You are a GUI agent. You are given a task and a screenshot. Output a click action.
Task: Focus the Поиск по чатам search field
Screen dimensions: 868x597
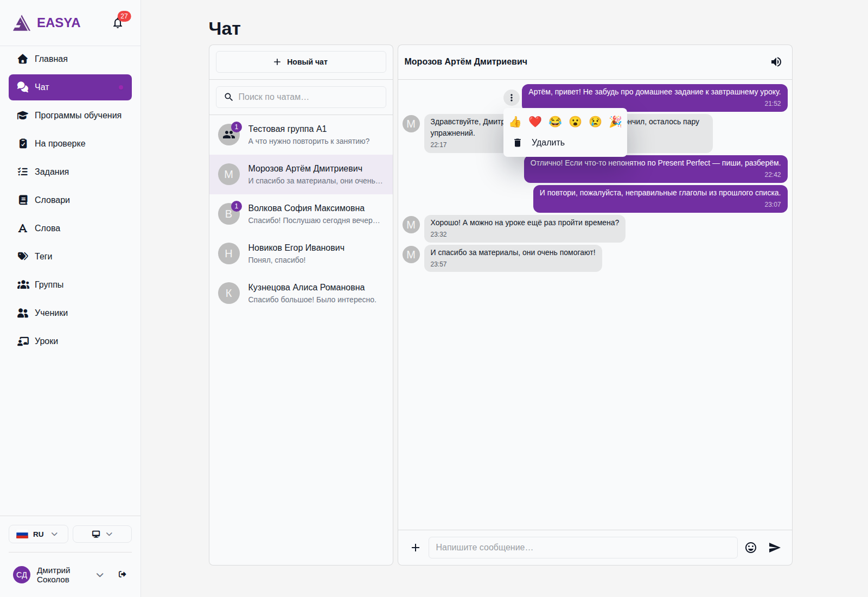click(301, 97)
